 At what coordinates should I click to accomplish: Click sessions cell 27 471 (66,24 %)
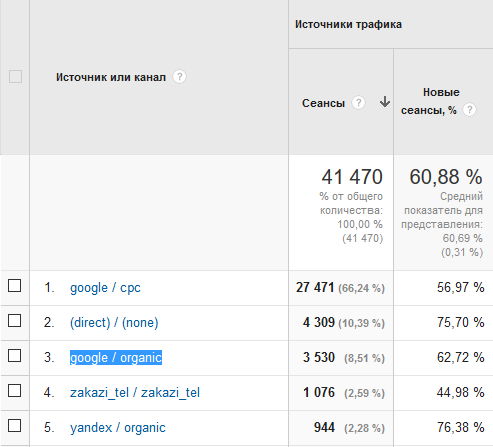340,288
